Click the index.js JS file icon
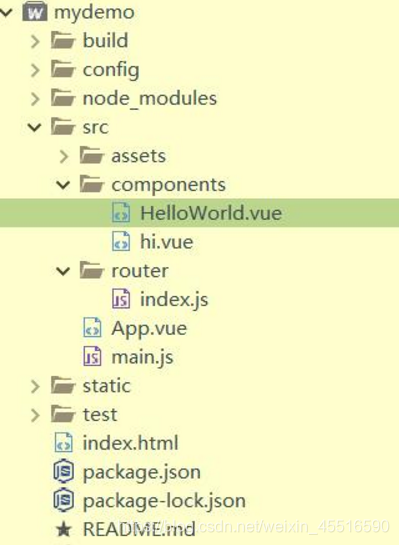Screen dimensions: 399x545 [x=121, y=299]
